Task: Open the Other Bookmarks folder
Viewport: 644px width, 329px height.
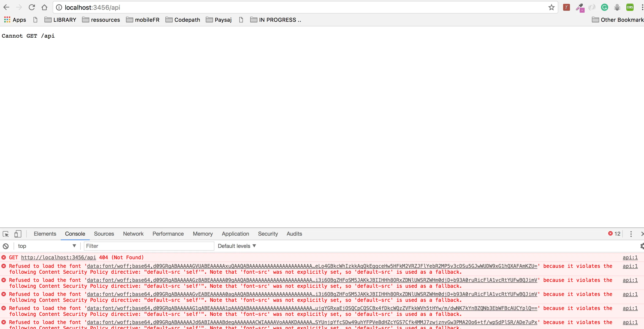Action: click(618, 20)
